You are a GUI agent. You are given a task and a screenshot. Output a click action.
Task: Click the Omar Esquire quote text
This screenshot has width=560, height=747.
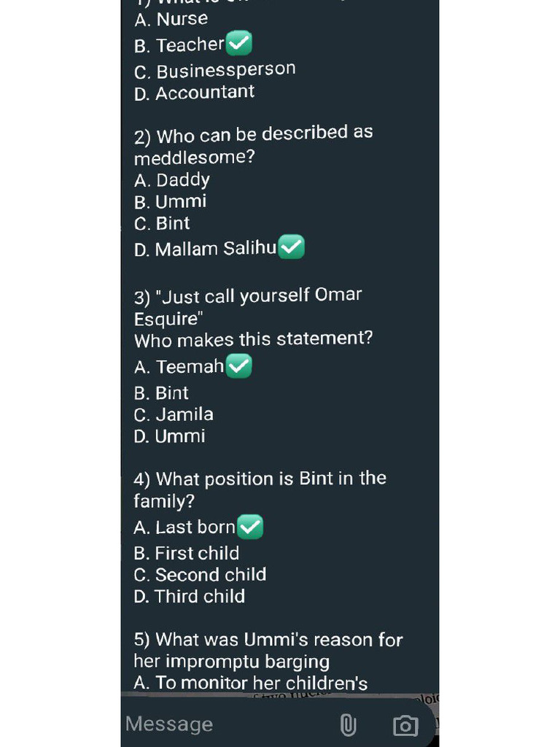(x=248, y=306)
